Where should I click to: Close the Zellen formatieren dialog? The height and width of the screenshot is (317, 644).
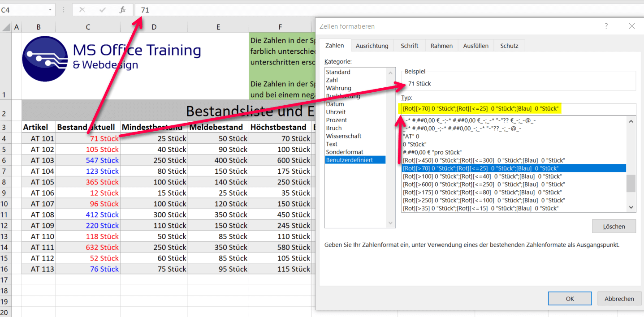632,26
